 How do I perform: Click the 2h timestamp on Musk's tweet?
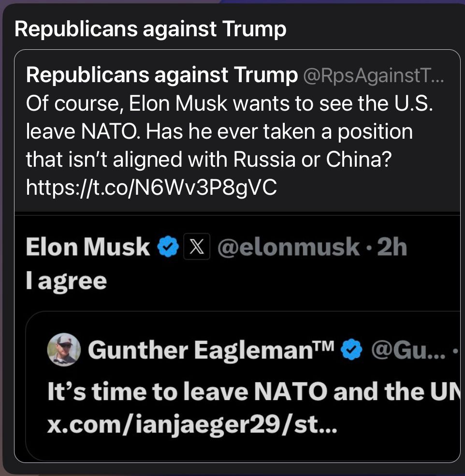click(392, 247)
